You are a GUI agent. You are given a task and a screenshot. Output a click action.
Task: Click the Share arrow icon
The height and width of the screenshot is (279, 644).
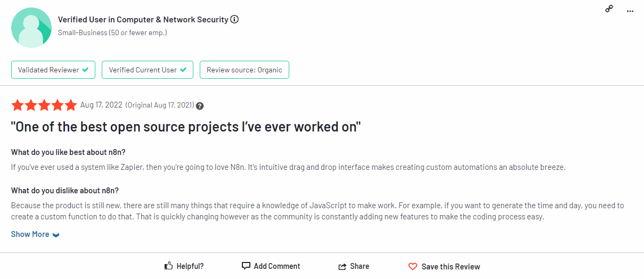343,266
